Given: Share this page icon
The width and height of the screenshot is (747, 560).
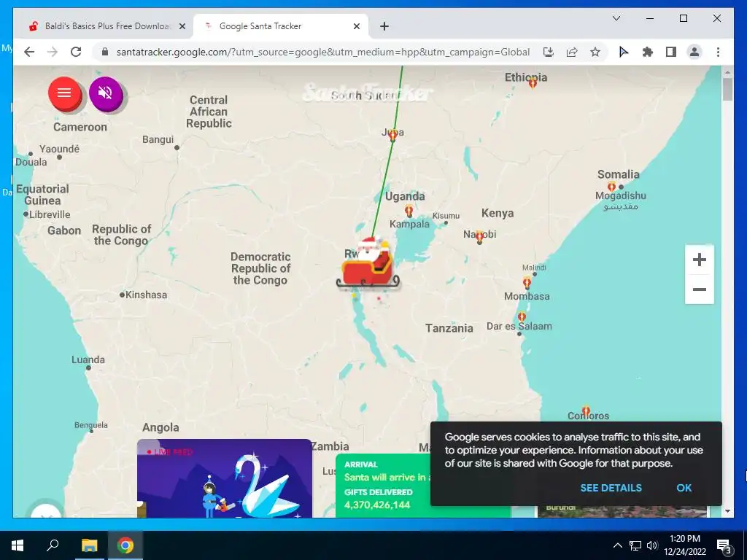Looking at the screenshot, I should (x=572, y=52).
